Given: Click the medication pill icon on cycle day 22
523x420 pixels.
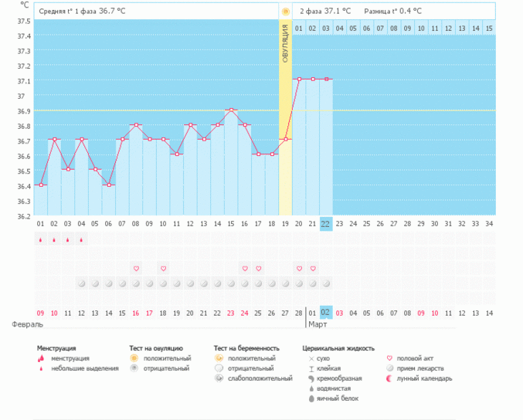Looking at the screenshot, I should click(x=326, y=283).
